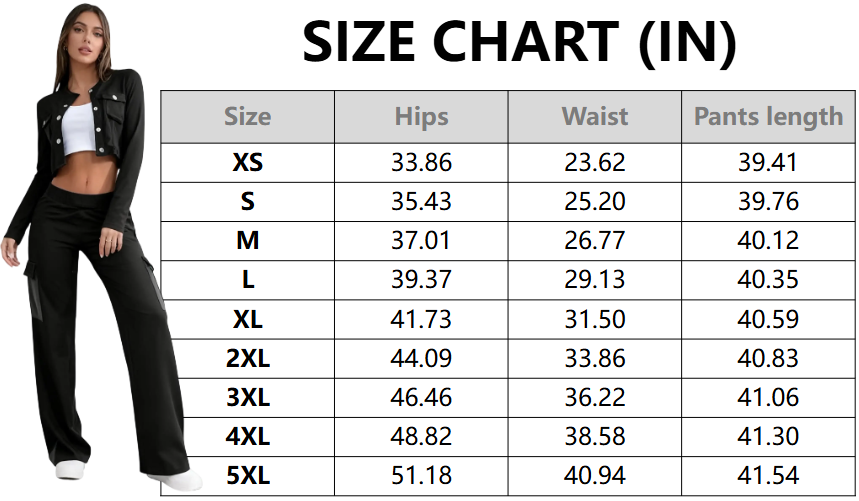Choose the M size row label
This screenshot has width=859, height=501.
[247, 241]
